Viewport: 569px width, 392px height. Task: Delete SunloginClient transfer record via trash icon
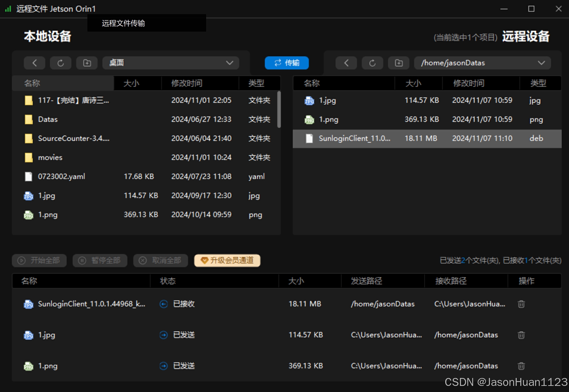point(521,304)
